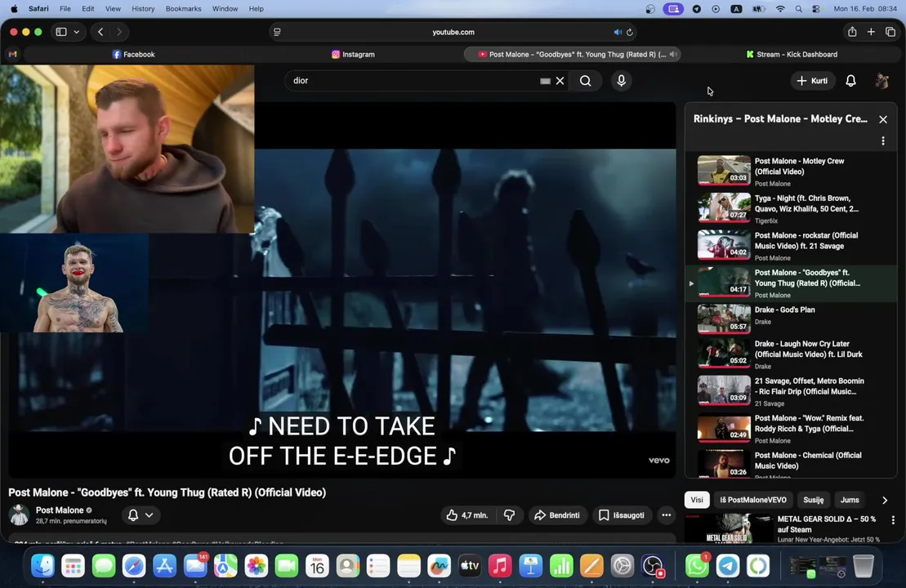
Task: Open Safari Window menu
Action: coord(225,9)
